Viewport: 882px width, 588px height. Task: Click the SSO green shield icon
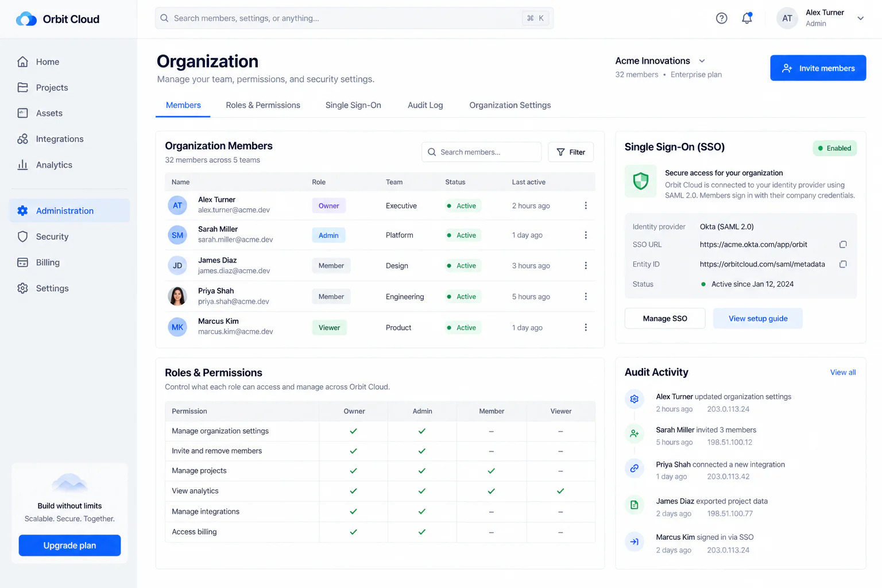pos(641,181)
